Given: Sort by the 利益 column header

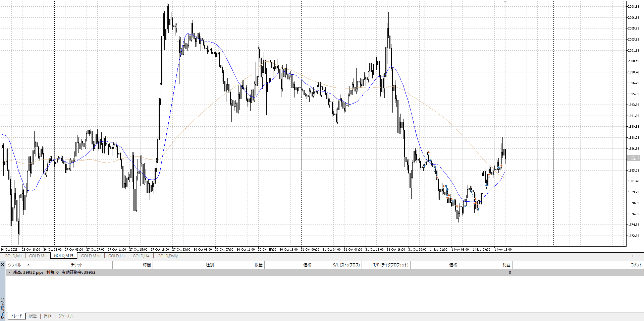Looking at the screenshot, I should pyautogui.click(x=506, y=265).
